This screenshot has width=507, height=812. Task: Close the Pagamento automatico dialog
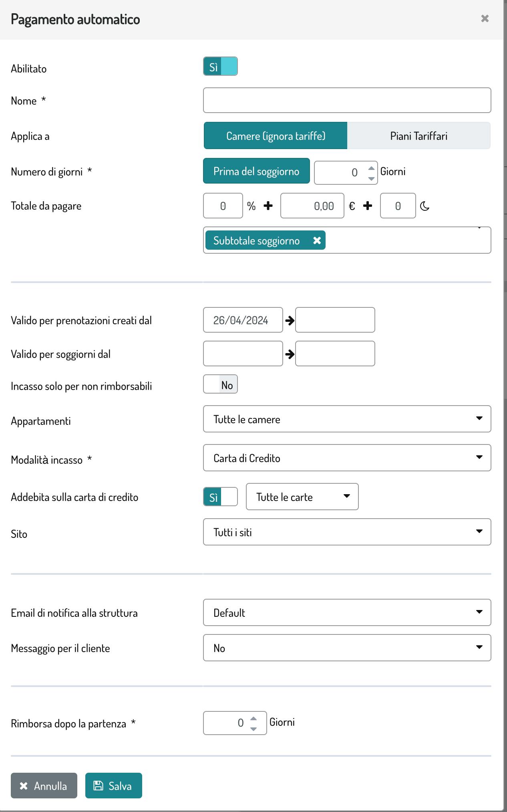click(485, 18)
